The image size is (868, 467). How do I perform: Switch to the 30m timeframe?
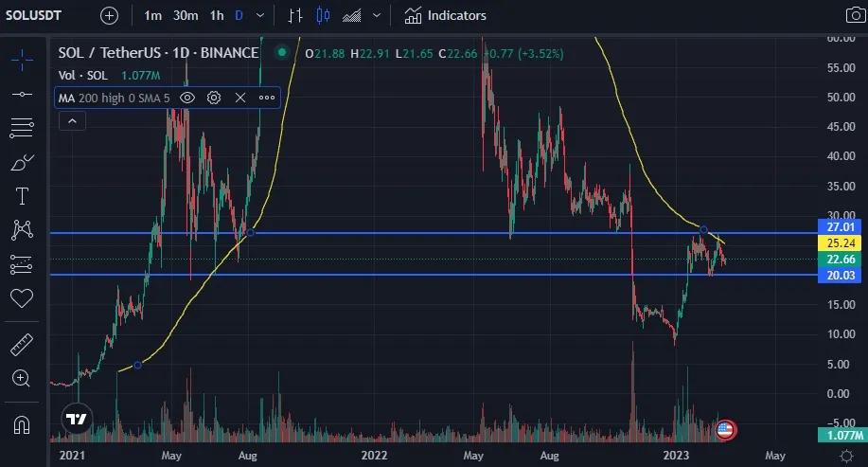tap(186, 15)
